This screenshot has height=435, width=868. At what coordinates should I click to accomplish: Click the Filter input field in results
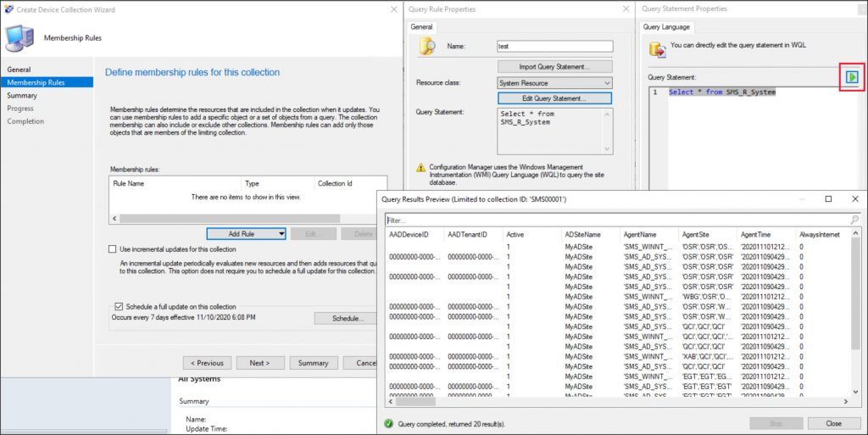617,220
